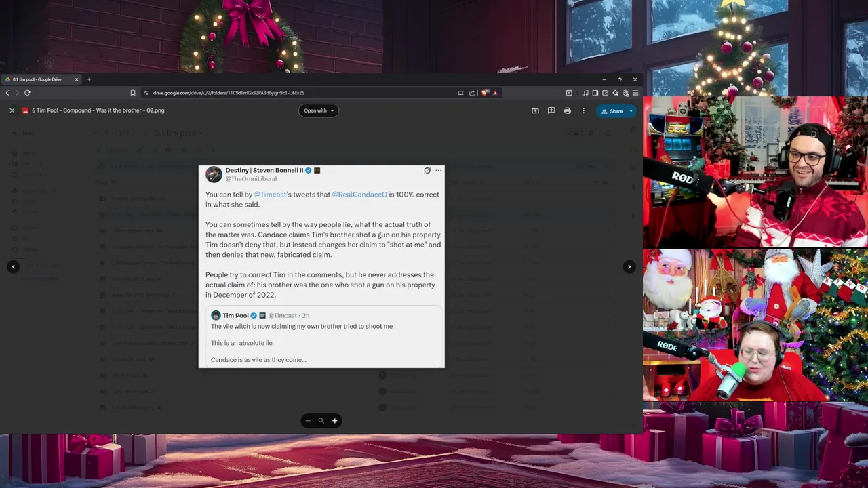This screenshot has width=868, height=488.
Task: Zoom out of the image preview
Action: tap(308, 421)
